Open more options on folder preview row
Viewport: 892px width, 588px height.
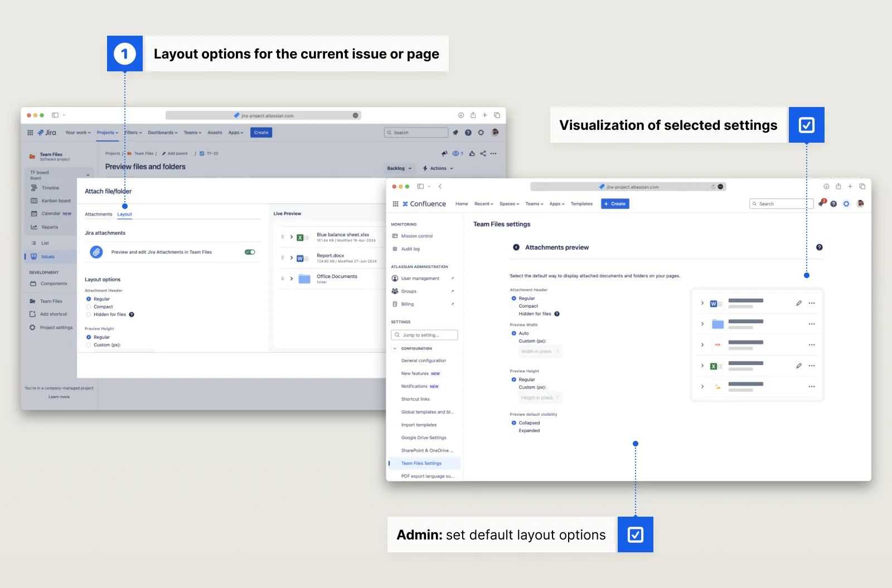pyautogui.click(x=812, y=324)
